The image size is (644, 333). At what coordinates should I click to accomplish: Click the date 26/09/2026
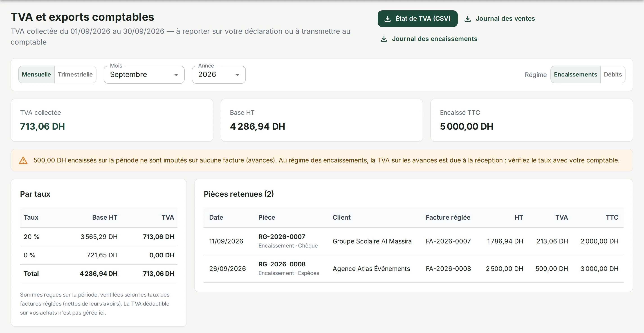[x=227, y=269]
